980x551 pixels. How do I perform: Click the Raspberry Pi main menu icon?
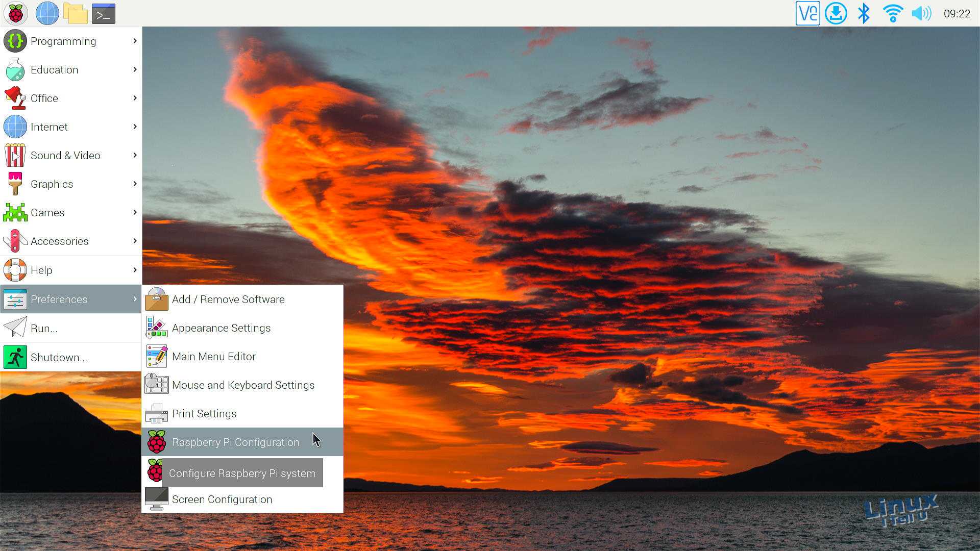click(15, 13)
